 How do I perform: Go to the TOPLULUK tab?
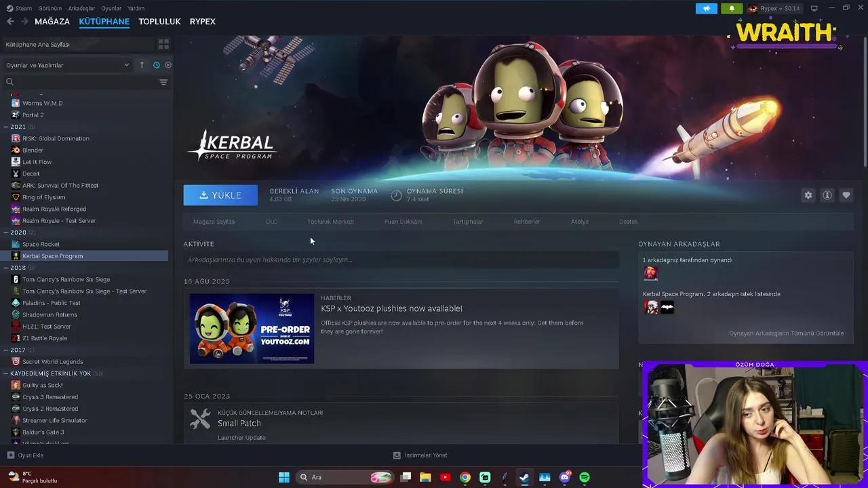(159, 22)
